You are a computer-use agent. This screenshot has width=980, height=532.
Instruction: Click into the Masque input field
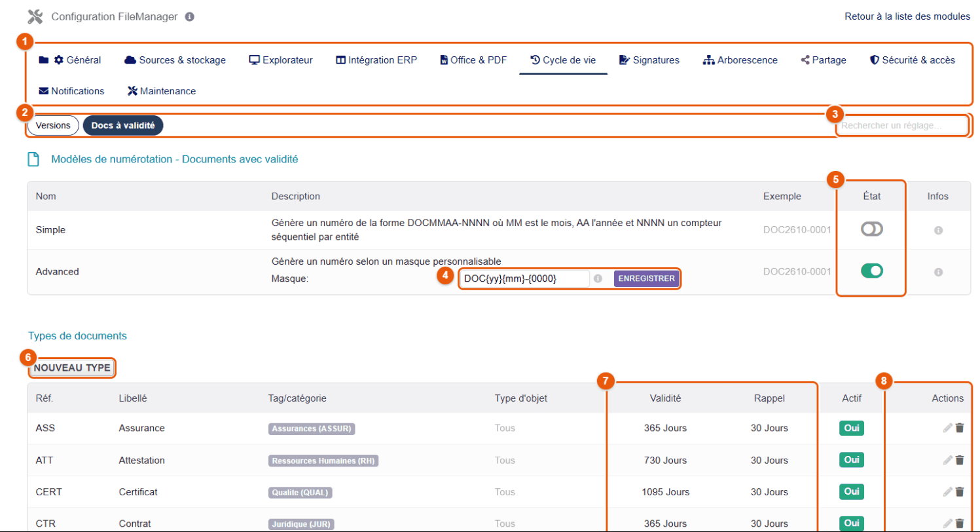524,278
